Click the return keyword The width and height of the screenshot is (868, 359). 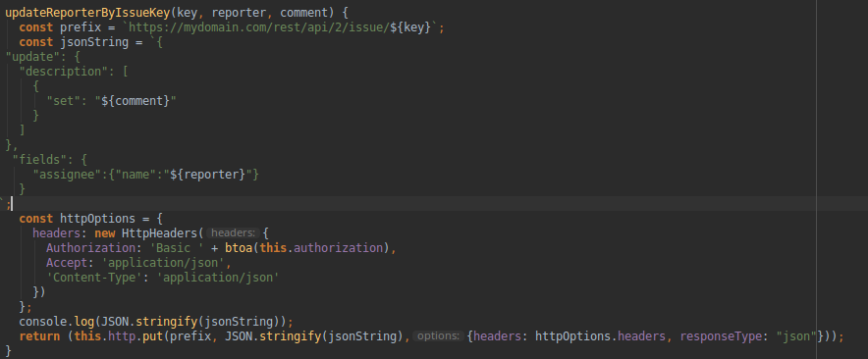39,336
